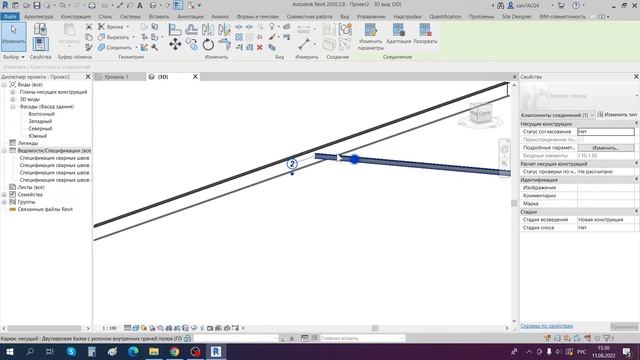Click the Адаптация connection tool
Screen dimensions: 640x360
point(398,34)
